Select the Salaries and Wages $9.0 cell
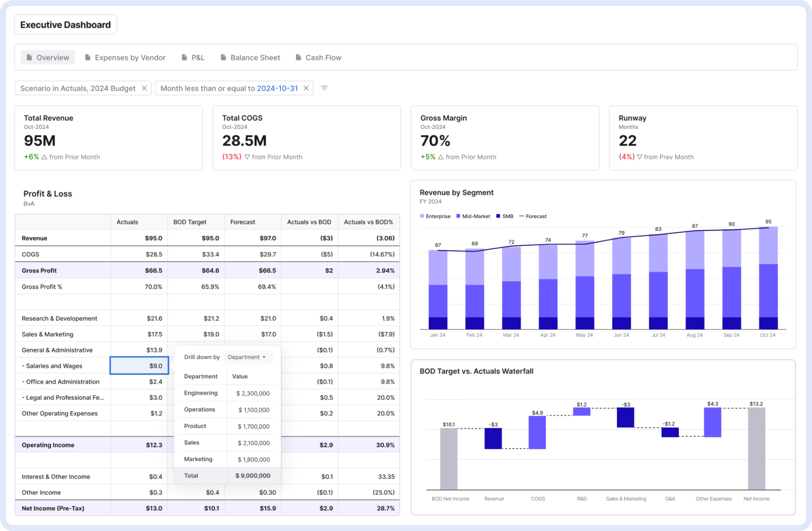Screen dimensions: 812x531 (x=139, y=366)
